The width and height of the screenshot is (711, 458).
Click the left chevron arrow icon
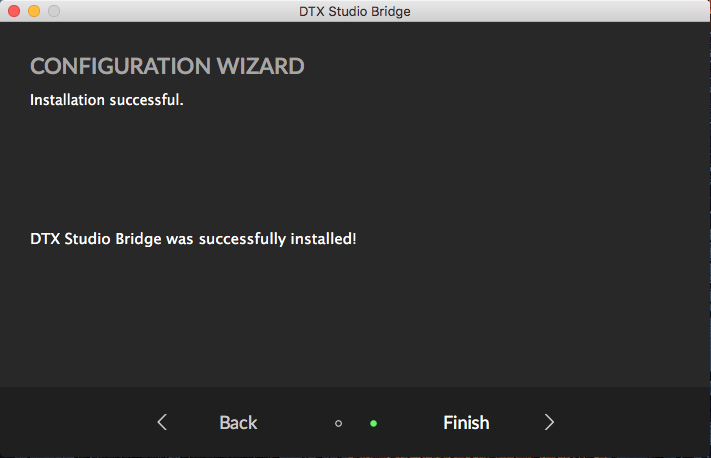[162, 422]
